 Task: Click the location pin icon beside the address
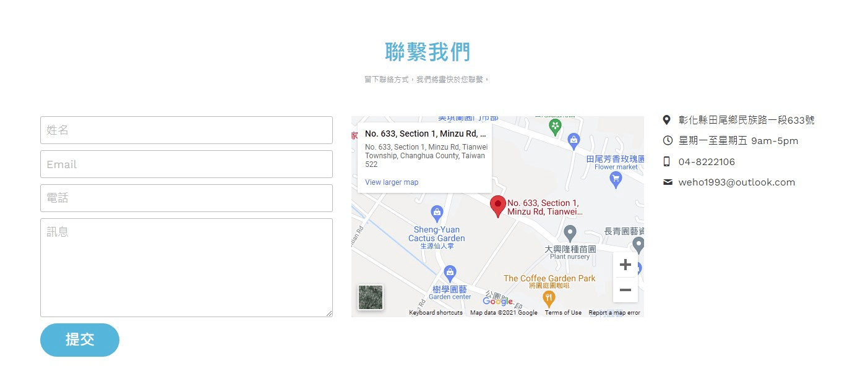(x=668, y=119)
